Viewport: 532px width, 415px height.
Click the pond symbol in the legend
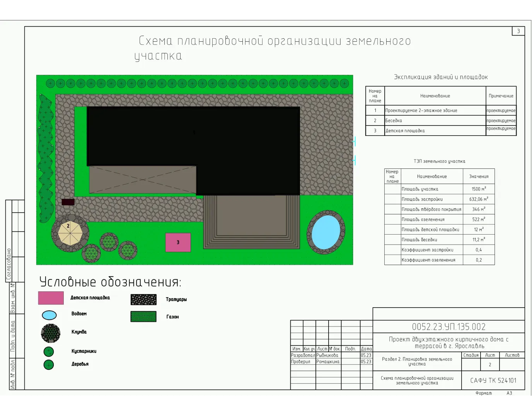49,315
